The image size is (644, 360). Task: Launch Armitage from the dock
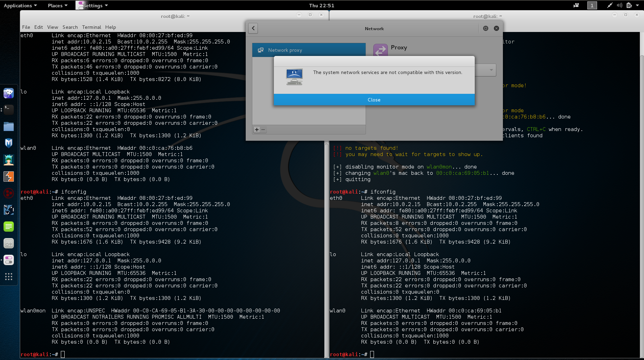point(9,160)
